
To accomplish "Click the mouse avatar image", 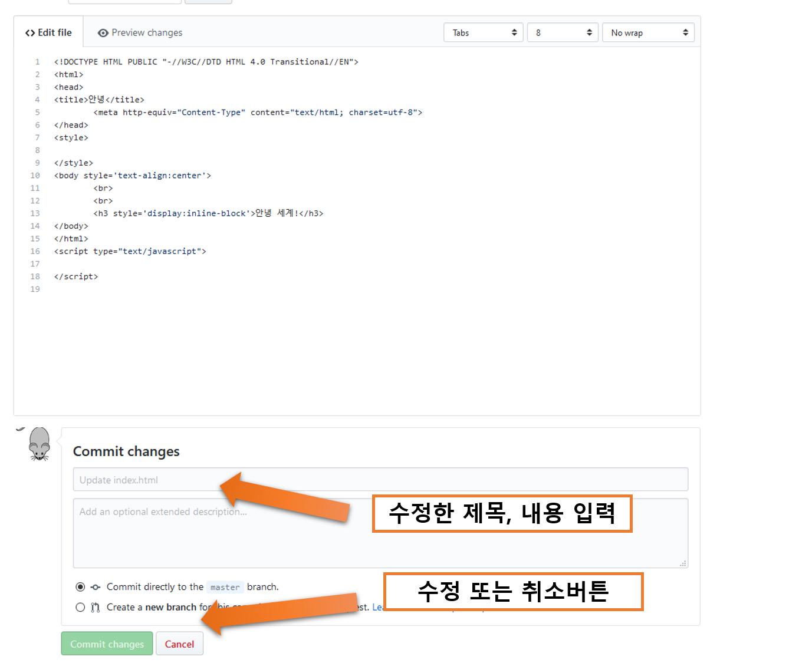I will tap(40, 444).
